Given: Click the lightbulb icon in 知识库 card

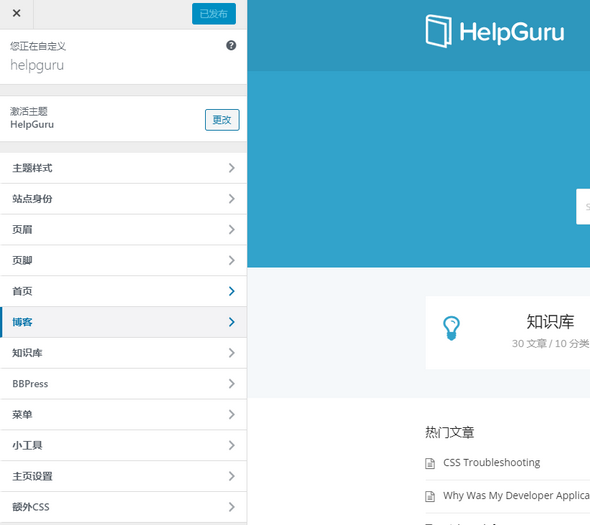Looking at the screenshot, I should (x=451, y=328).
